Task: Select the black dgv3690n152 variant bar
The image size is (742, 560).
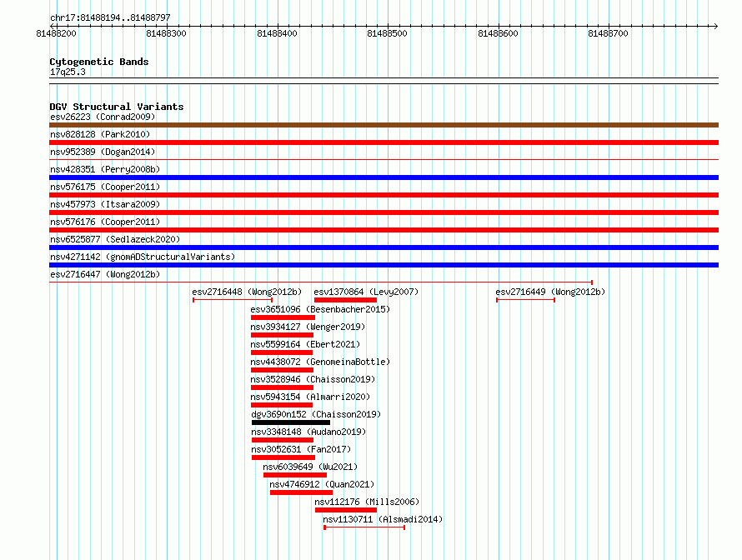Action: pyautogui.click(x=291, y=422)
